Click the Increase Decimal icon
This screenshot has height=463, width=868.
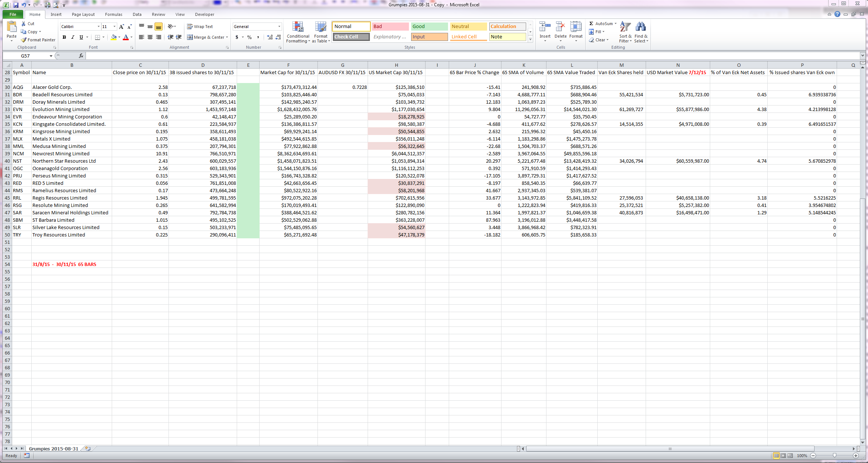point(270,37)
